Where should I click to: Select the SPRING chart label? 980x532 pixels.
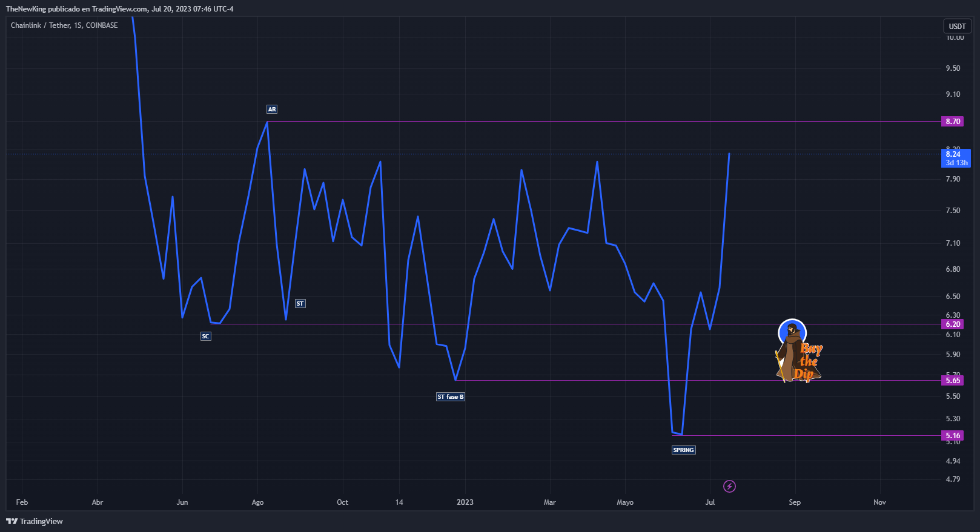[684, 450]
